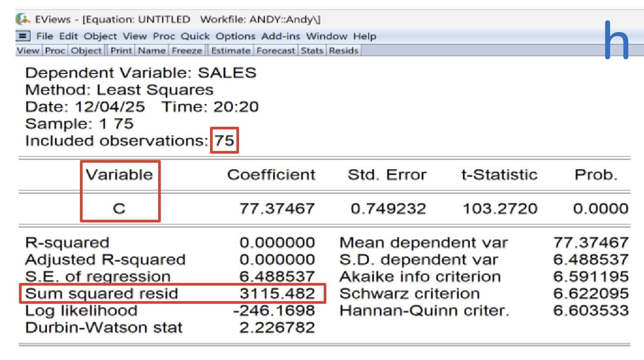The image size is (644, 360).
Task: Open the Quick menu
Action: [195, 36]
